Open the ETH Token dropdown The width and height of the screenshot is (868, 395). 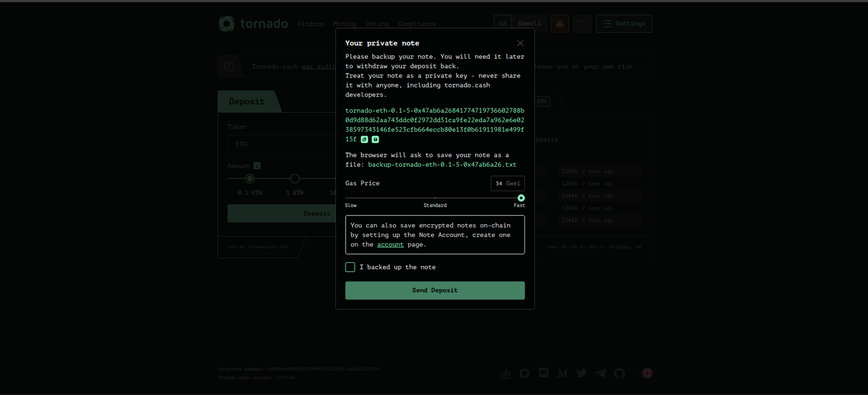(282, 144)
